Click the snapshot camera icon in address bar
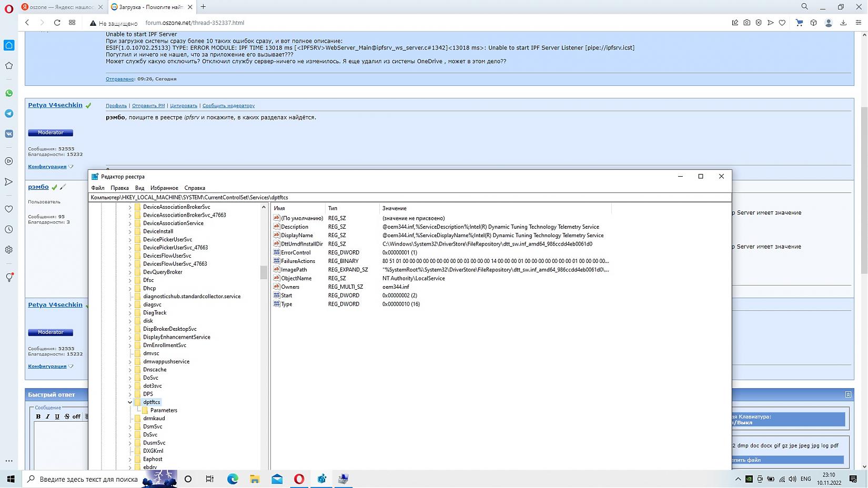Screen dimensions: 868x488 (746, 23)
